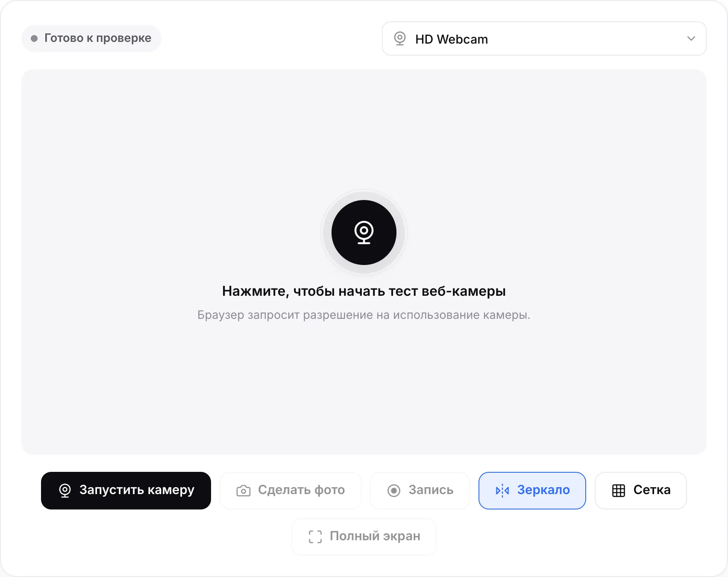Screen dimensions: 728x577
Task: Click the Сделать фото button
Action: click(x=291, y=490)
